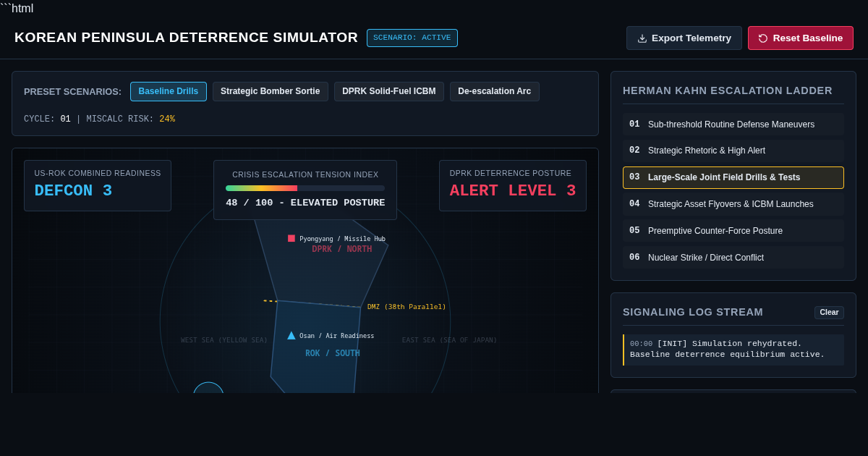This screenshot has height=456, width=868.
Task: Select rung 04 Strategic Asset Flyovers & ICBM Launches
Action: 733,204
